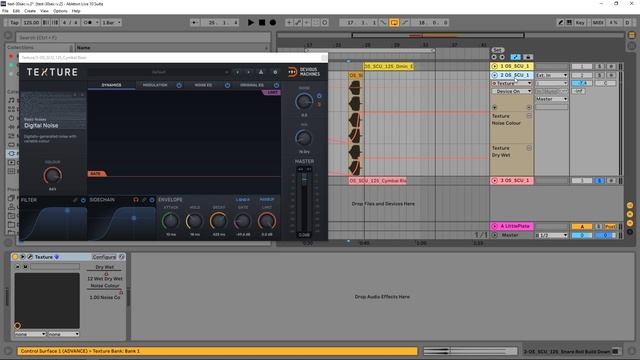Click the Decay knob in Envelope
The height and width of the screenshot is (360, 640).
click(218, 221)
